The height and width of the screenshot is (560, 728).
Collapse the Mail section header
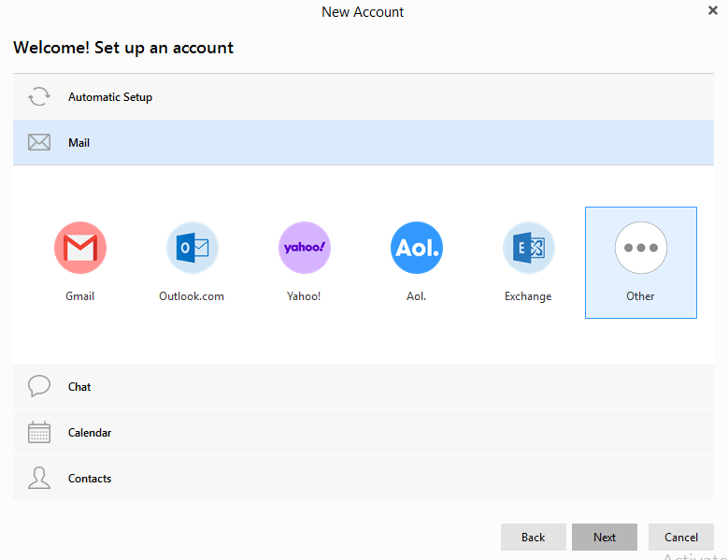(x=374, y=143)
